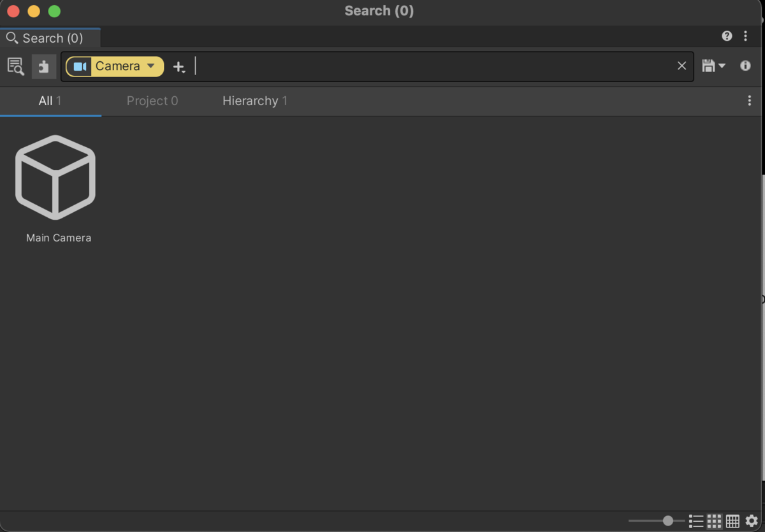Image resolution: width=765 pixels, height=532 pixels.
Task: Switch results to table view
Action: (732, 521)
